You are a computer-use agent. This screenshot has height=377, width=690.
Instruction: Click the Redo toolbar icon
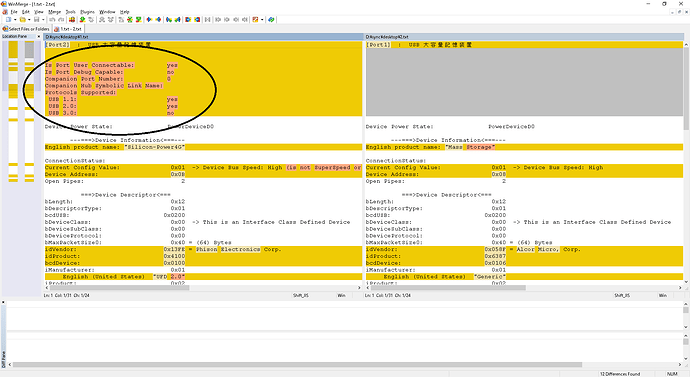(61, 19)
